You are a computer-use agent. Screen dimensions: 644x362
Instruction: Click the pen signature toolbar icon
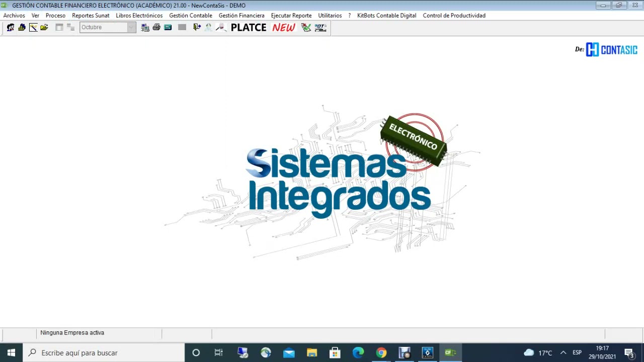(220, 27)
